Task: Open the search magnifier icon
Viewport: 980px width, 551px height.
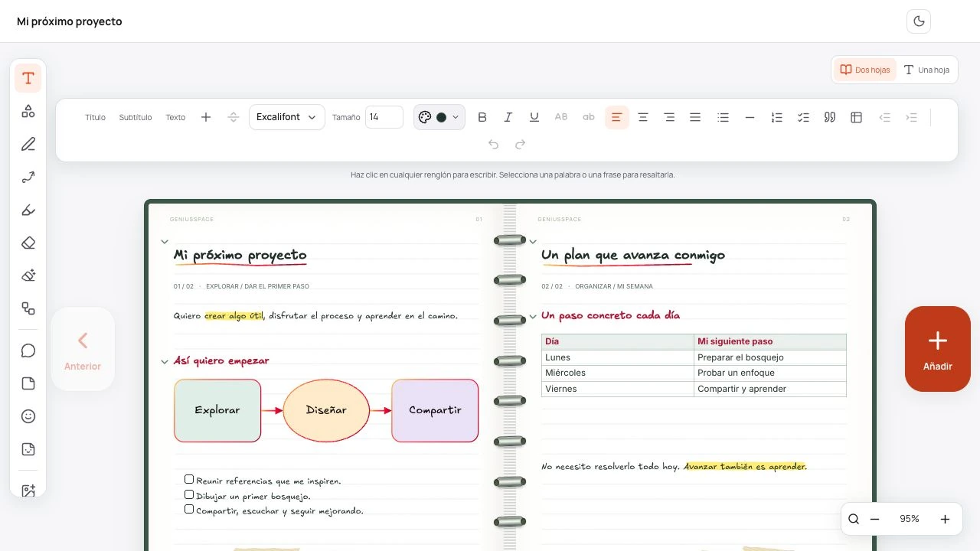Action: point(854,519)
